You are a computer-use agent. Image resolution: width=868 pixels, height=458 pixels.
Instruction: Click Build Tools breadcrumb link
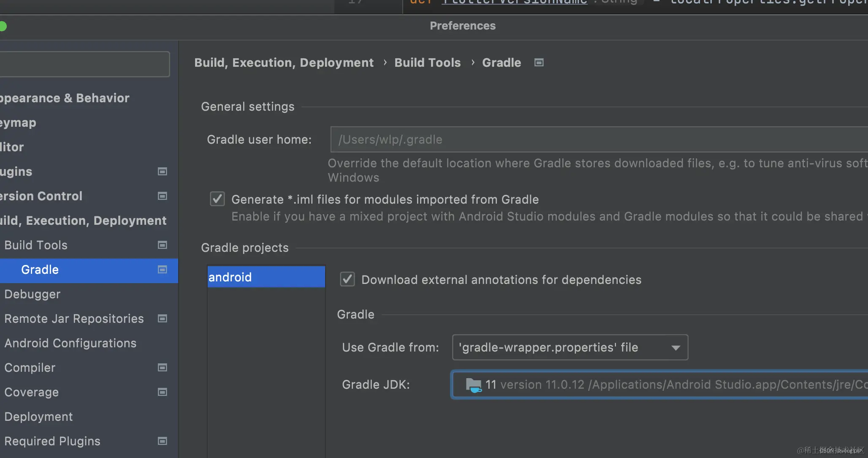(427, 63)
